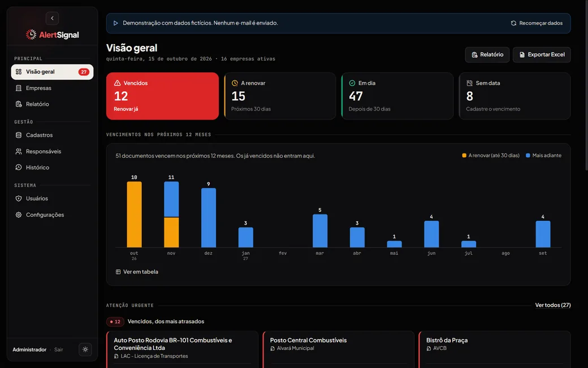Click the warning triangle icon on Vencidos
This screenshot has height=368, width=588.
tap(117, 83)
